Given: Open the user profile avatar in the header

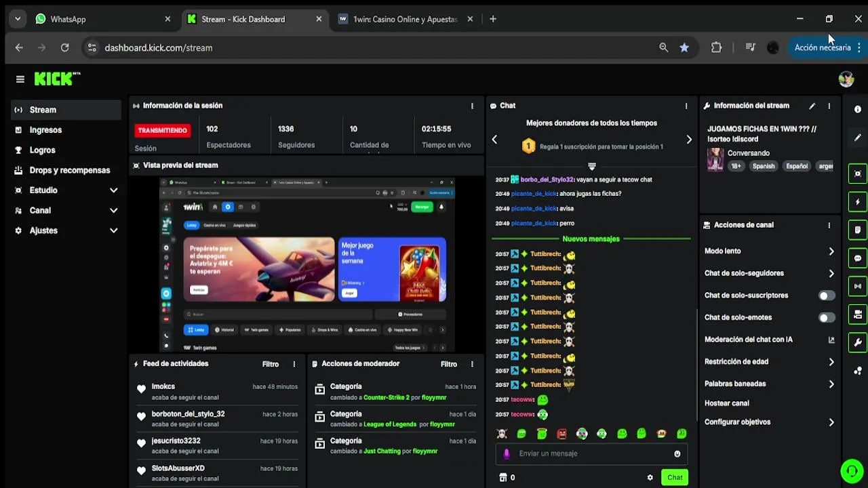Looking at the screenshot, I should point(846,79).
